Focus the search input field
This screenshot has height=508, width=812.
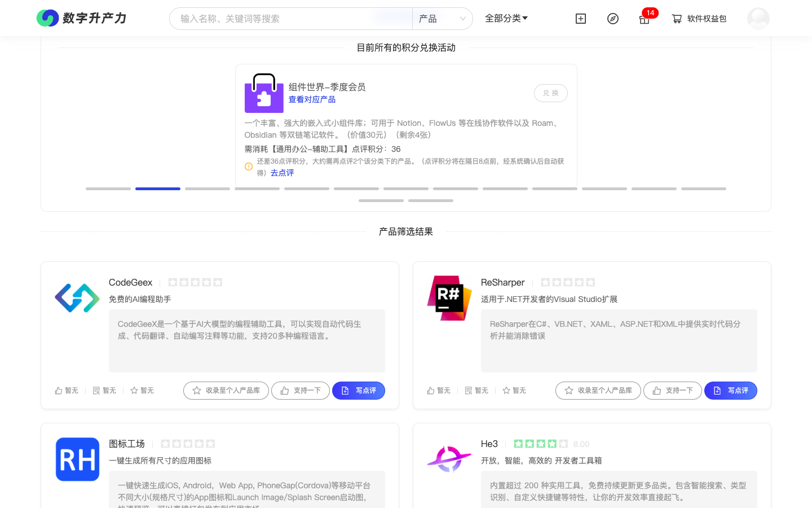[291, 19]
